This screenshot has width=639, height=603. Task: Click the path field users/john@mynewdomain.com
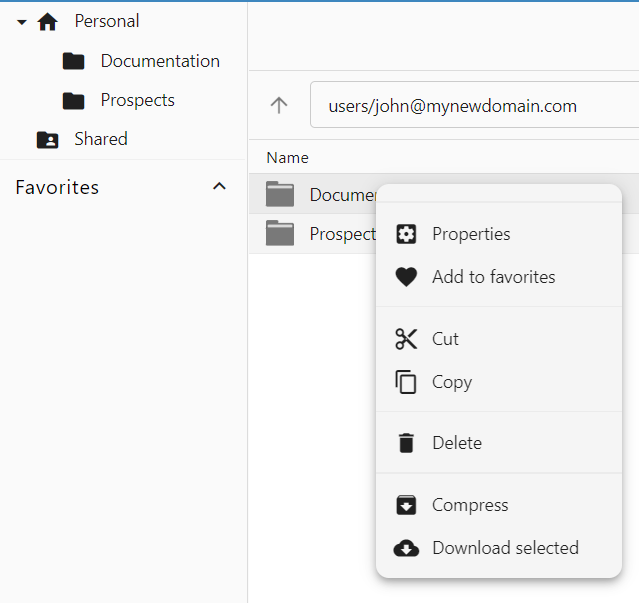[470, 105]
